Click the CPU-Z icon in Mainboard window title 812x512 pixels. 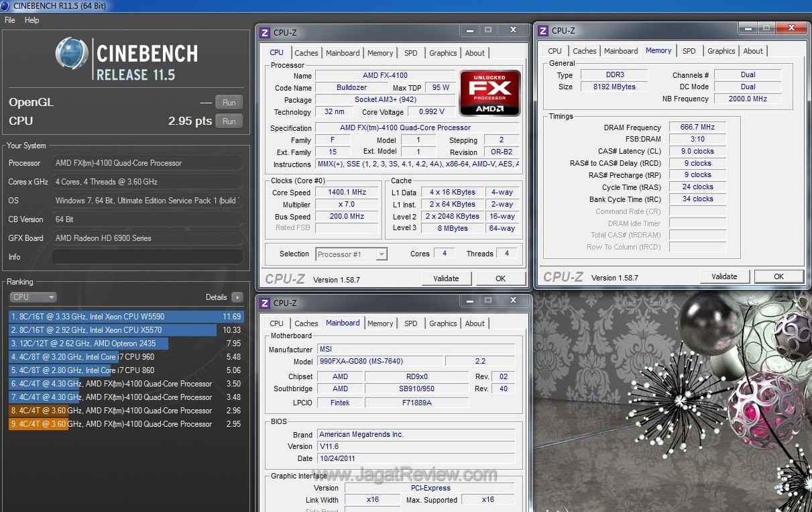pos(265,303)
